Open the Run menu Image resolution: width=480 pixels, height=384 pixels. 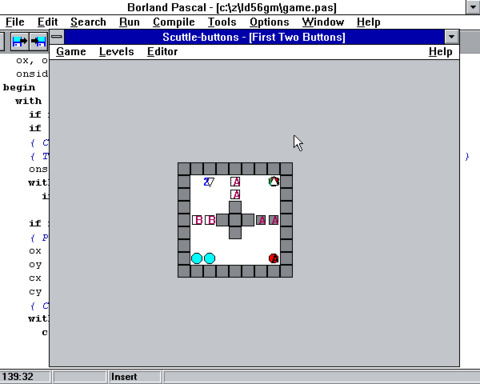click(129, 22)
